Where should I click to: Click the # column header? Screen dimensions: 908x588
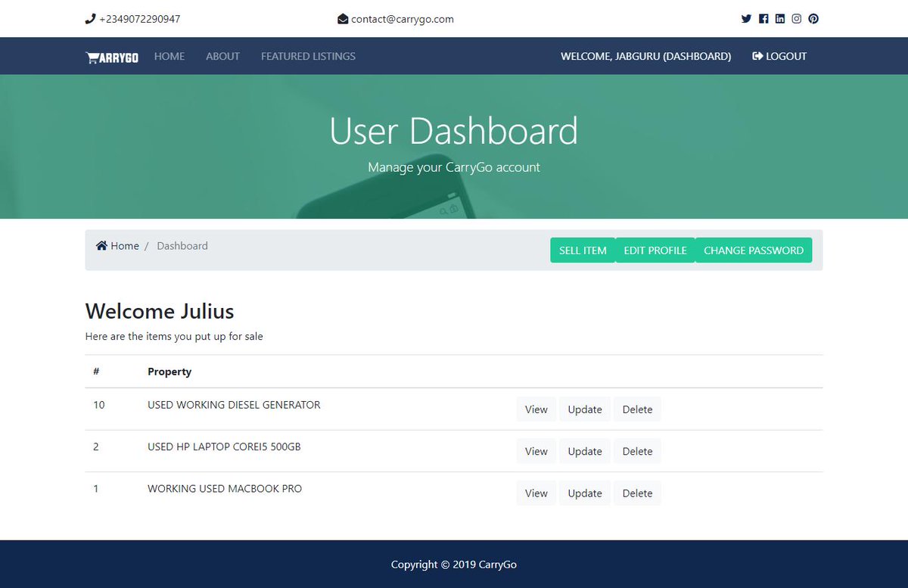(96, 372)
